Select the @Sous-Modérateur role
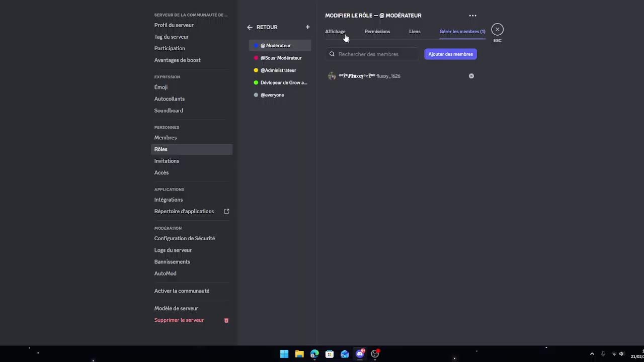This screenshot has width=644, height=362. 280,58
